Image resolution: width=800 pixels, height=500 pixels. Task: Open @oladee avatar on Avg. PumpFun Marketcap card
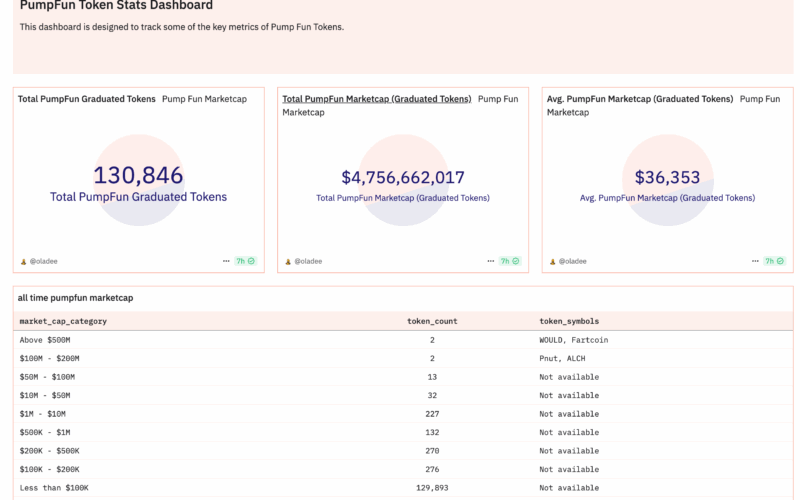click(x=552, y=261)
